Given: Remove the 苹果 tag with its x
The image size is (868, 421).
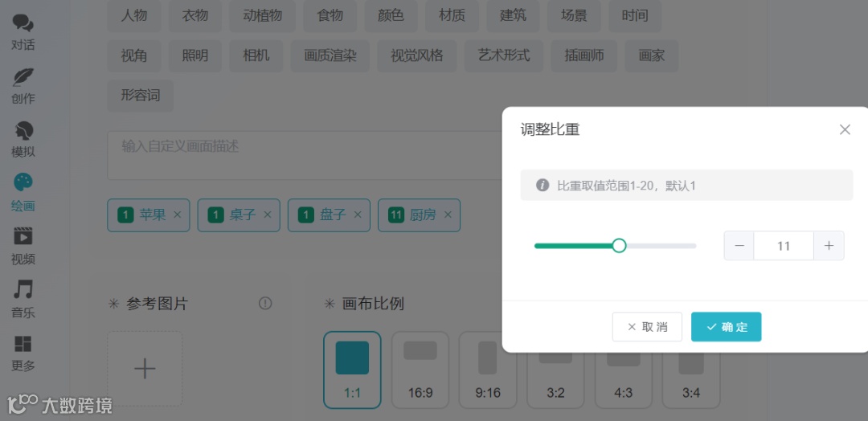Looking at the screenshot, I should 177,215.
